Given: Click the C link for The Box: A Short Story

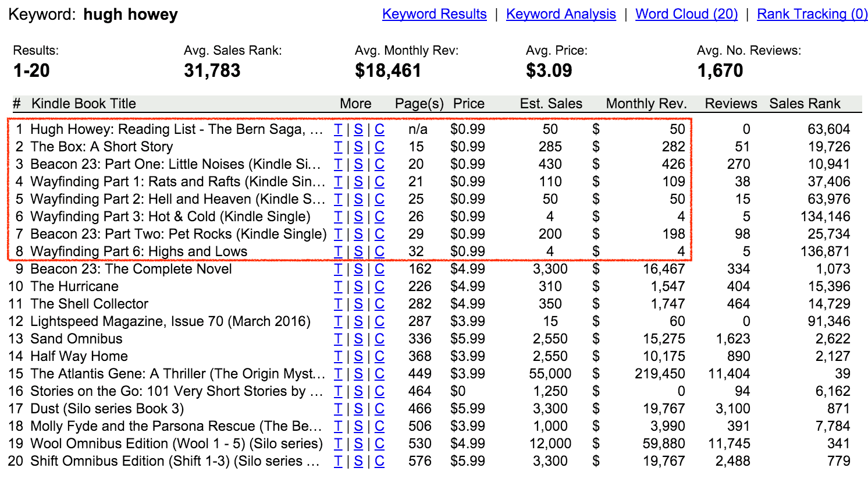Looking at the screenshot, I should coord(379,147).
